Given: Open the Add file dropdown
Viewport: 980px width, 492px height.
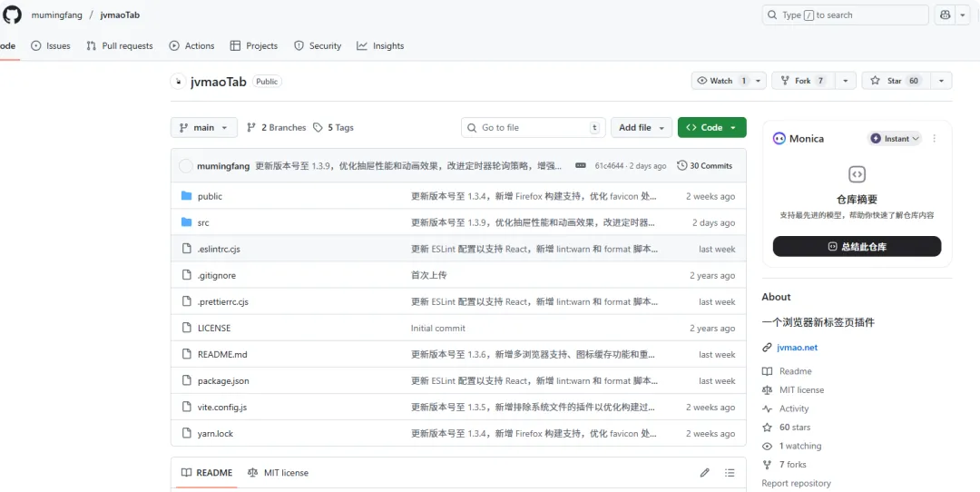Looking at the screenshot, I should [x=642, y=127].
